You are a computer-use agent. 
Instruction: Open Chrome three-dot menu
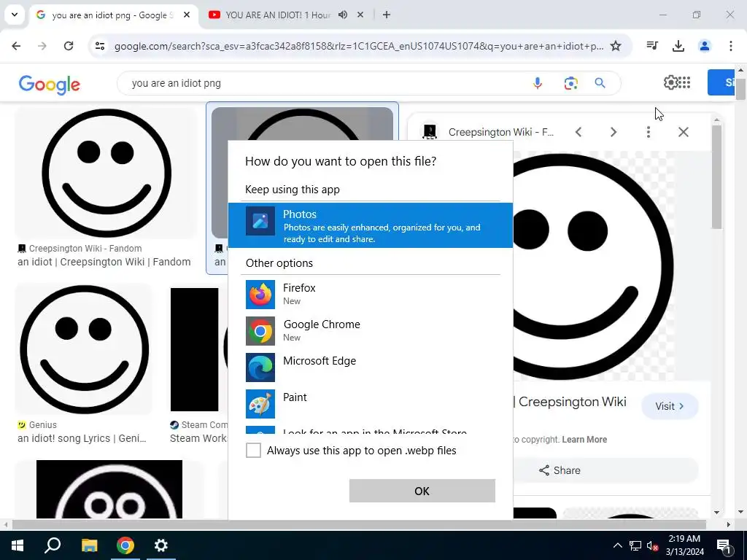pyautogui.click(x=731, y=46)
